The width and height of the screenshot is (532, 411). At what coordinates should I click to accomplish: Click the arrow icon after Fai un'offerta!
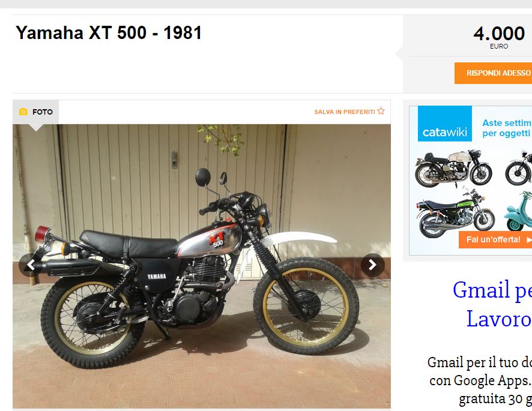pyautogui.click(x=528, y=240)
